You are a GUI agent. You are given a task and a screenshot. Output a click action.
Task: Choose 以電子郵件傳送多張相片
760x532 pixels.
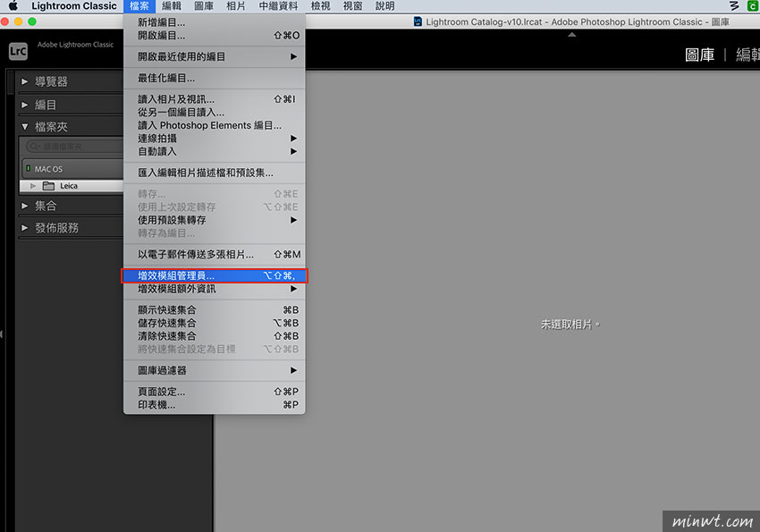tap(215, 254)
